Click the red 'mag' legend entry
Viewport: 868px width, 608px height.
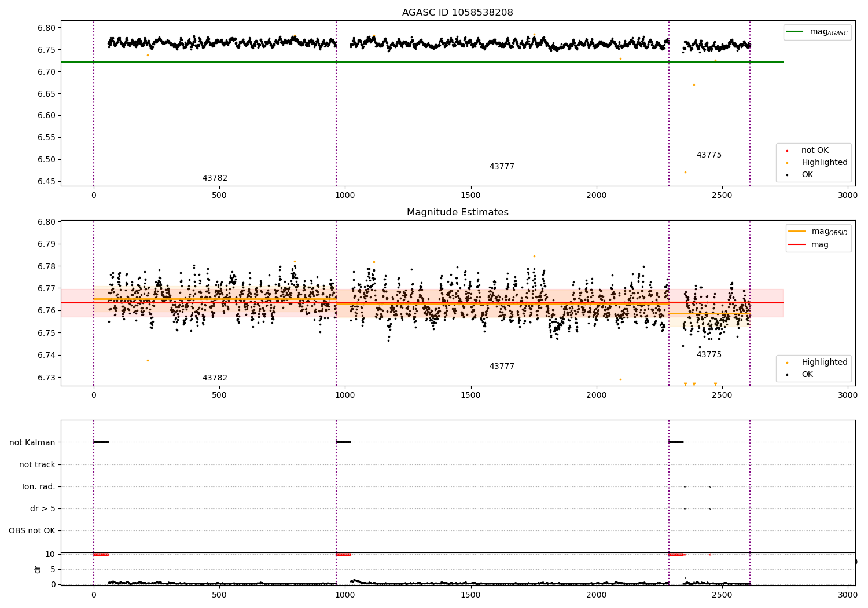tap(809, 245)
